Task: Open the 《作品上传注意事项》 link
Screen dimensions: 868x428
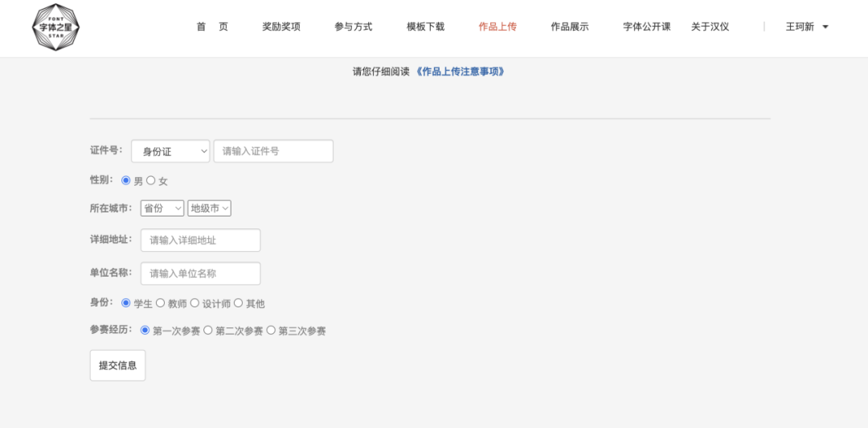Action: click(x=461, y=72)
